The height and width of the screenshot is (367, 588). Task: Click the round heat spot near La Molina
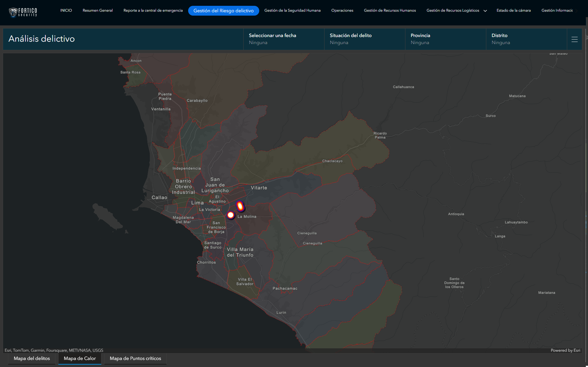click(x=231, y=215)
